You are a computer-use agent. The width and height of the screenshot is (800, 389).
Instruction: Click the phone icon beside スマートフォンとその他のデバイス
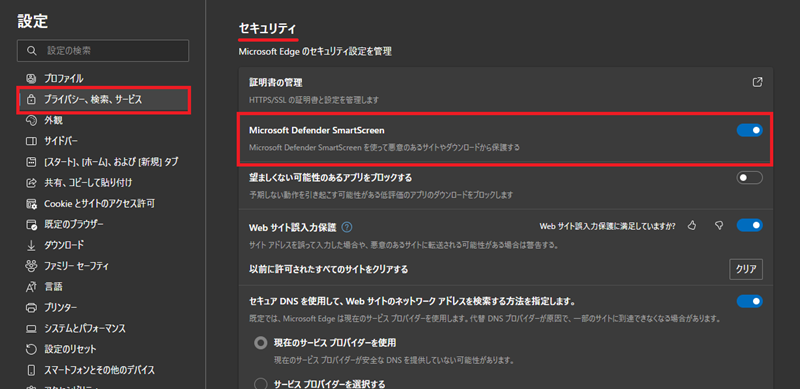32,370
